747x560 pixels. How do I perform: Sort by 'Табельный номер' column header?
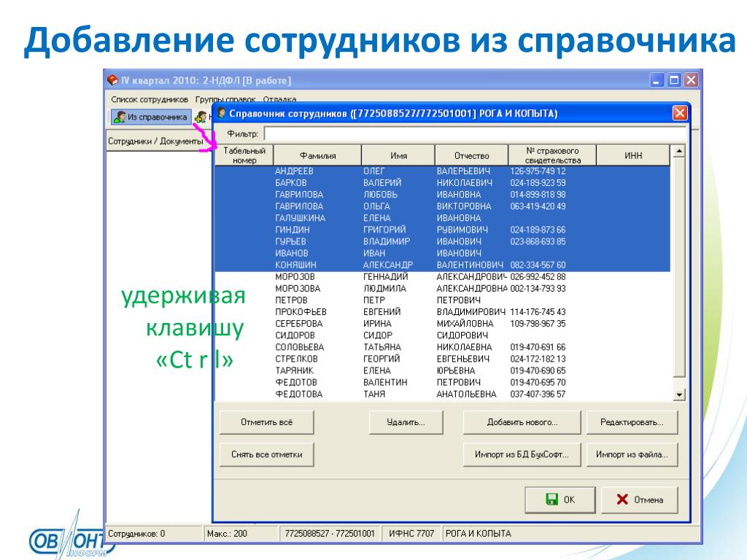244,155
